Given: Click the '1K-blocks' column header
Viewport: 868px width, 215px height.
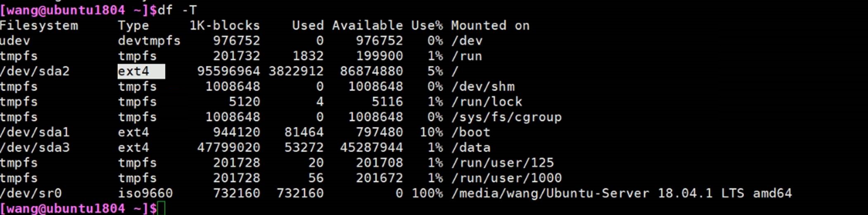Looking at the screenshot, I should tap(224, 26).
